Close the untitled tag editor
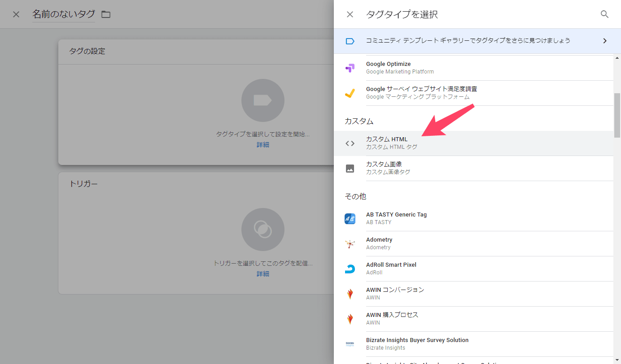 tap(16, 14)
